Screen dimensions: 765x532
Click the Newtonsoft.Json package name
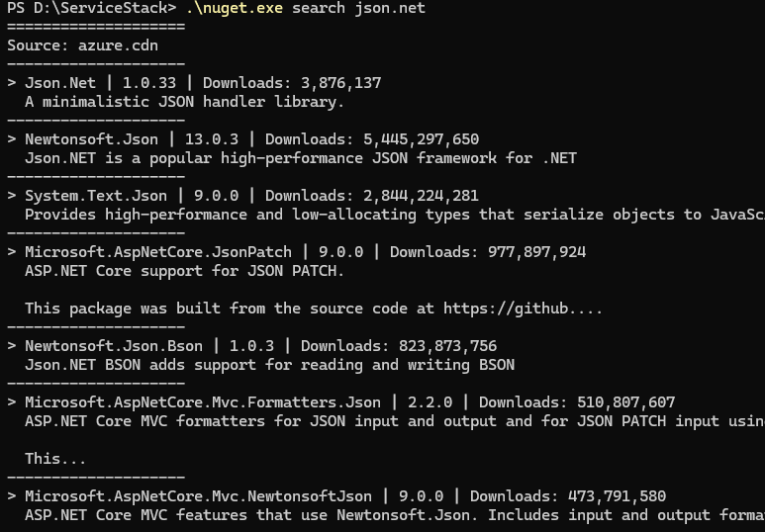coord(92,139)
